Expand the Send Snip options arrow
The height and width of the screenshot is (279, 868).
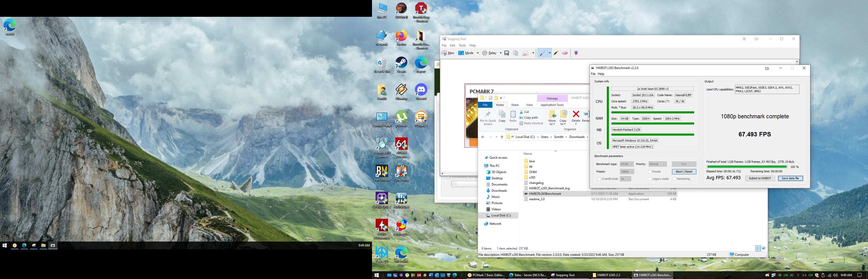pos(533,53)
